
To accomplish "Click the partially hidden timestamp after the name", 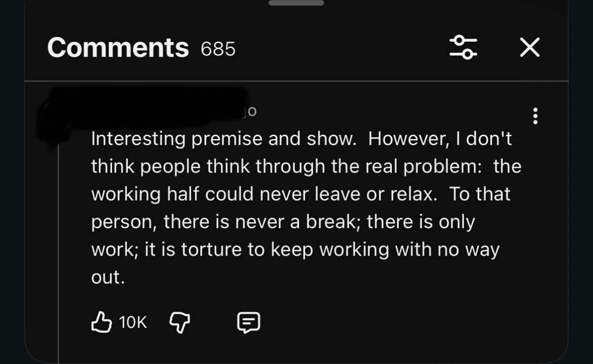I will pyautogui.click(x=250, y=112).
